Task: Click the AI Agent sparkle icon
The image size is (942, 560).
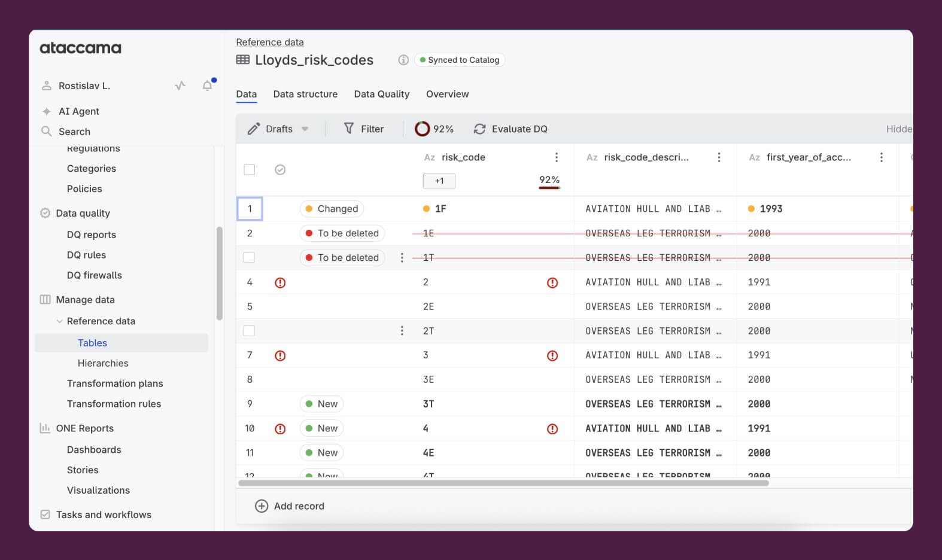Action: [x=47, y=111]
